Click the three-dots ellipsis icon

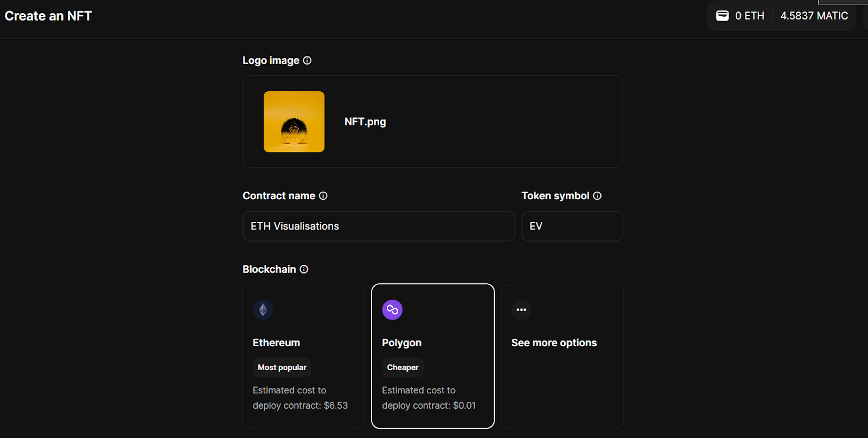(521, 310)
